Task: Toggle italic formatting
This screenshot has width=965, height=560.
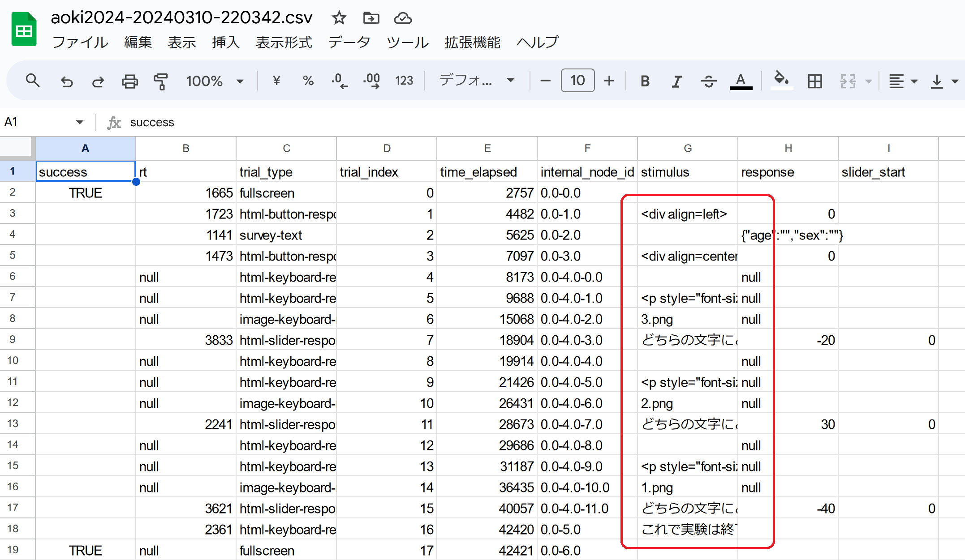Action: tap(676, 81)
